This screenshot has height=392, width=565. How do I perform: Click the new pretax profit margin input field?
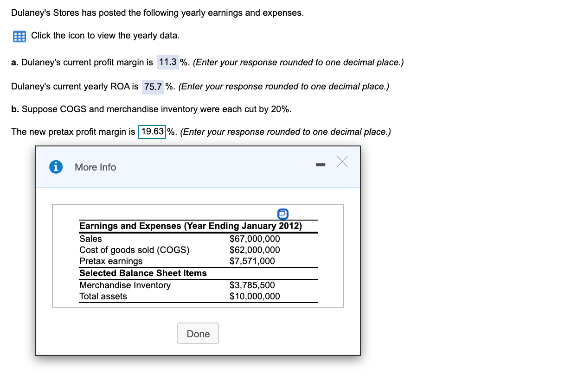pyautogui.click(x=153, y=132)
